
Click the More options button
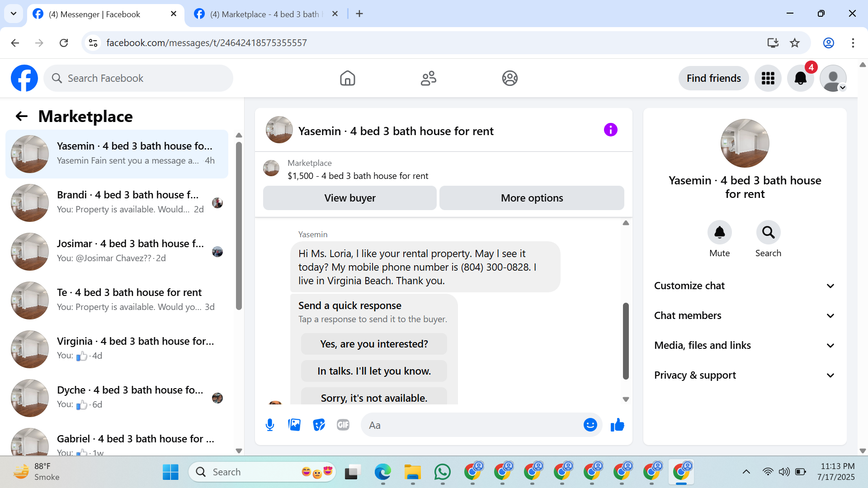[x=532, y=198]
